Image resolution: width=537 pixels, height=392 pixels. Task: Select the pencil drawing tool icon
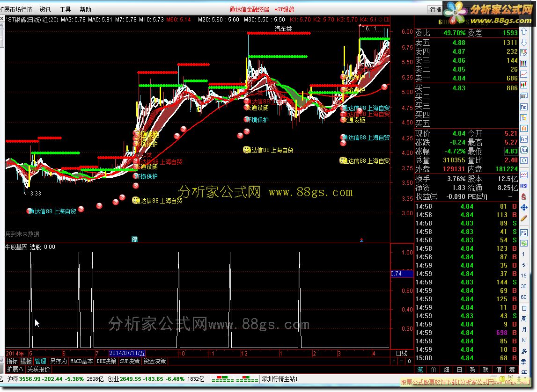pos(523,218)
